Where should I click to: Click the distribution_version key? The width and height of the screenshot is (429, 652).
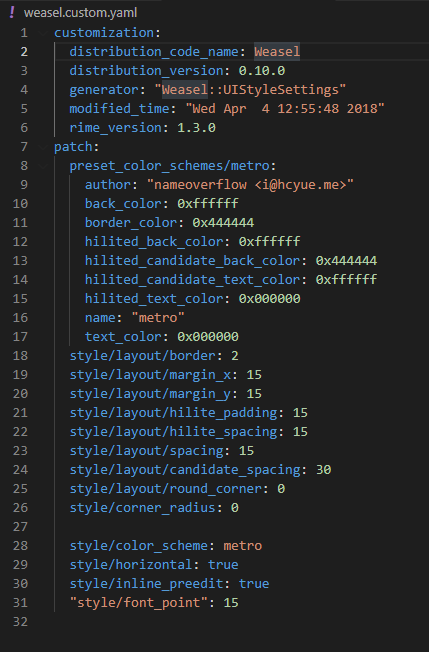click(146, 70)
